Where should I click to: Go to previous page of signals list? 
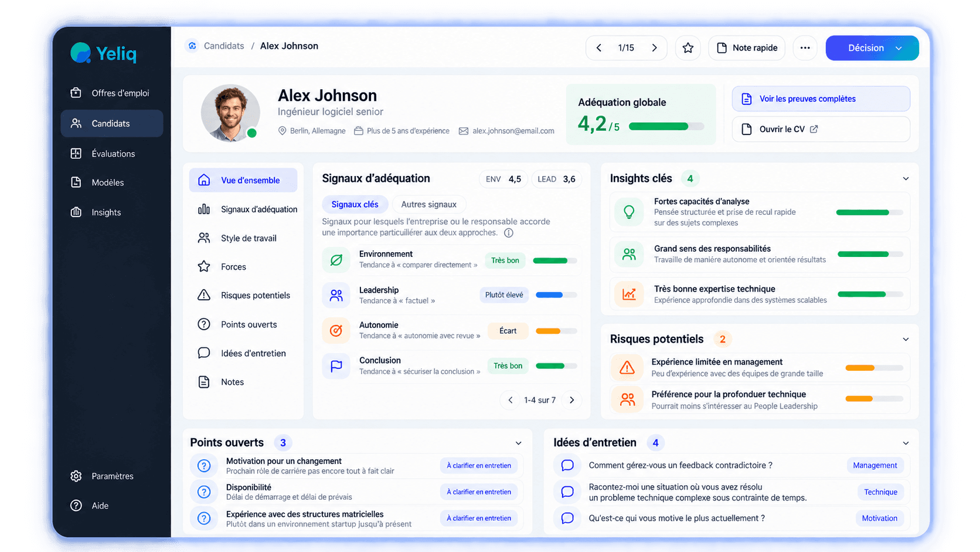click(x=511, y=400)
